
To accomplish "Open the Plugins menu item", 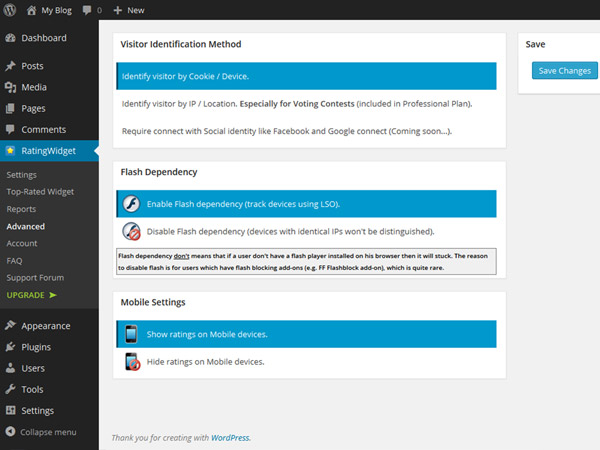I will 49,347.
